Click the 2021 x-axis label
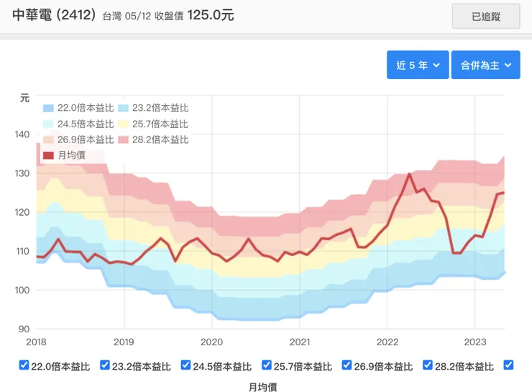Viewport: 532px width, 392px height. point(300,342)
